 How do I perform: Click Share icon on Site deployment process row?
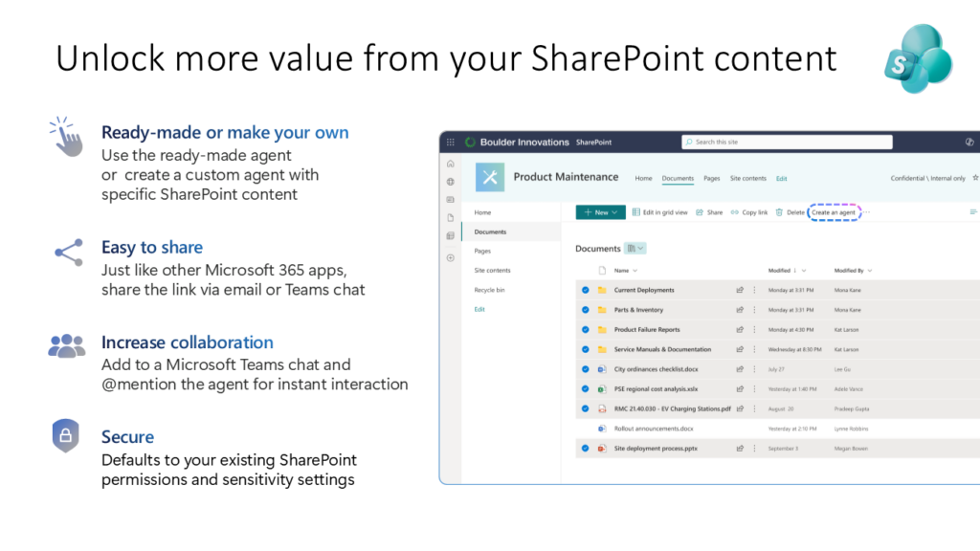(x=740, y=449)
